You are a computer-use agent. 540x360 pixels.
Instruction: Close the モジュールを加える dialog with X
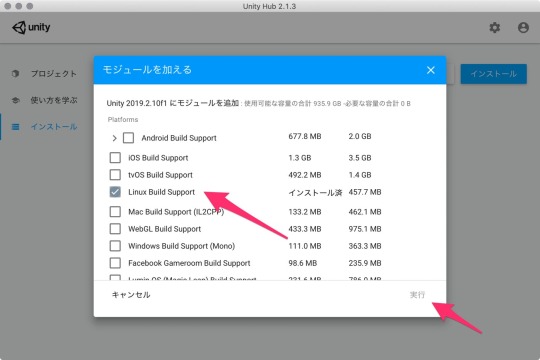pos(430,70)
